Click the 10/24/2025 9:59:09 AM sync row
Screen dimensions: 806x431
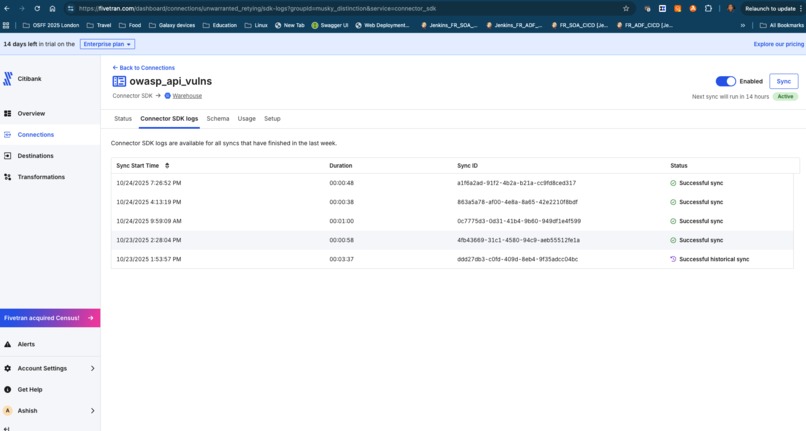pos(452,221)
